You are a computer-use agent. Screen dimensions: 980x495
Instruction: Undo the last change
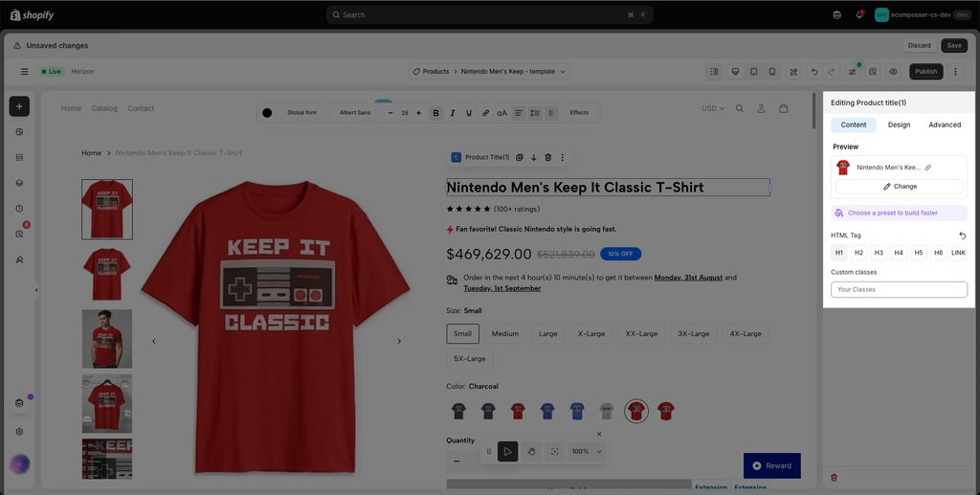click(814, 72)
